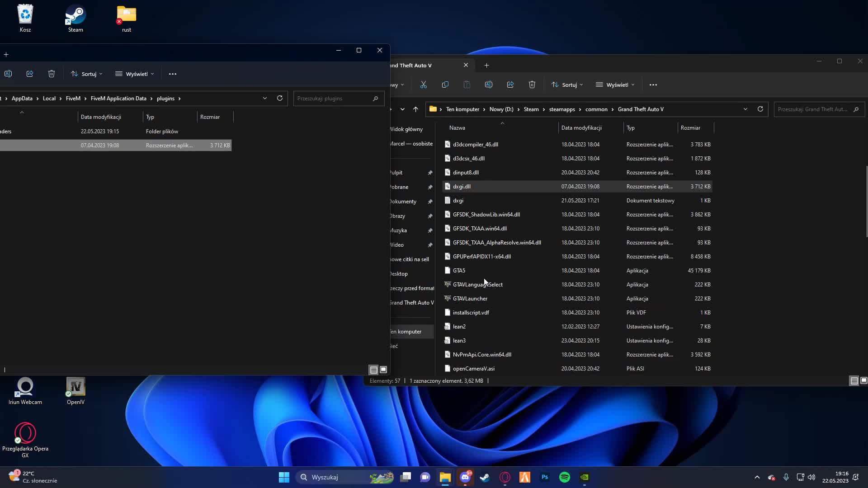Click steamapps in the breadcrumb path

(562, 109)
